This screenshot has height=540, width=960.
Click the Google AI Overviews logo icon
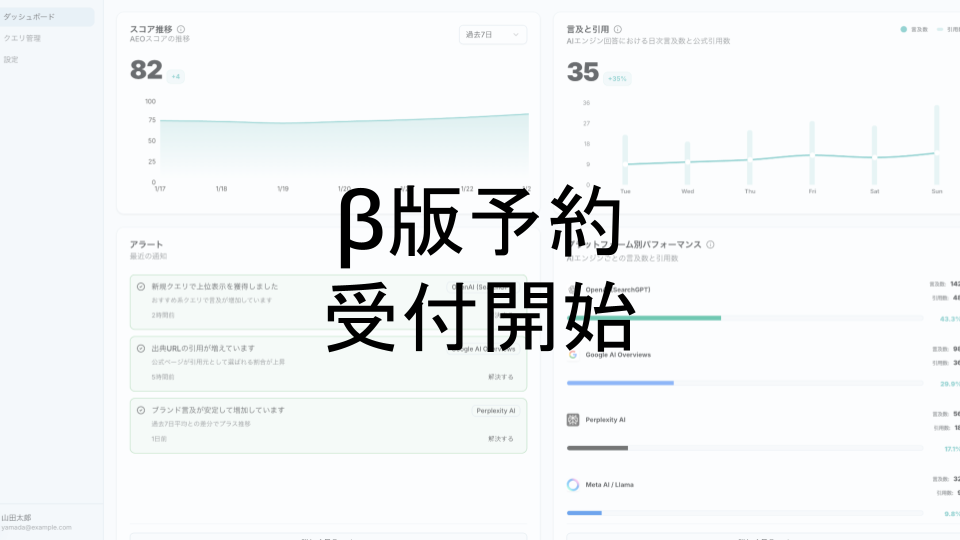pos(573,354)
